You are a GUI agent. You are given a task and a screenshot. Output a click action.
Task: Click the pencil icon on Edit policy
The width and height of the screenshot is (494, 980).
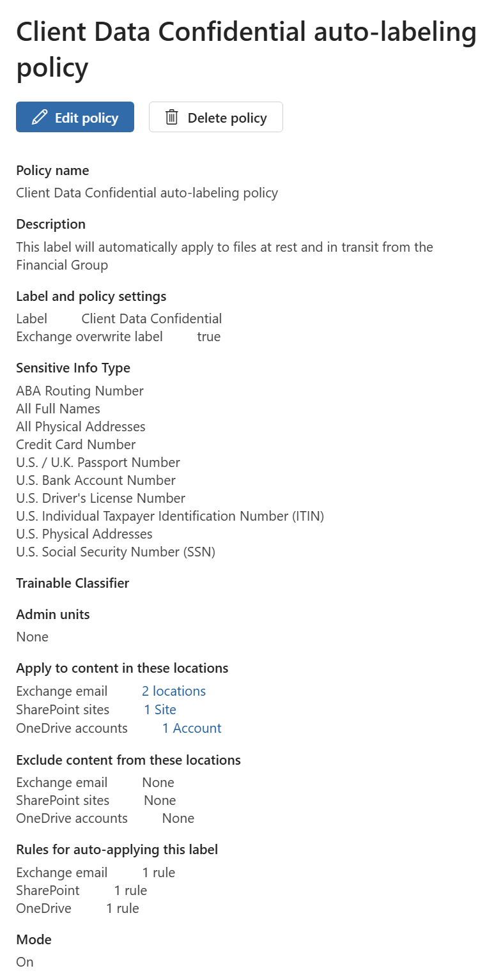click(x=40, y=118)
